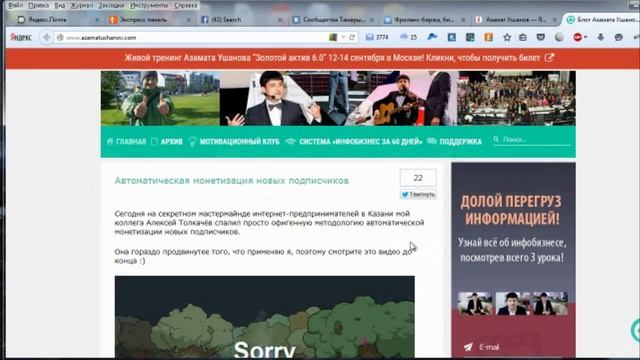This screenshot has width=640, height=360.
Task: Open the Файл menu
Action: [x=16, y=5]
